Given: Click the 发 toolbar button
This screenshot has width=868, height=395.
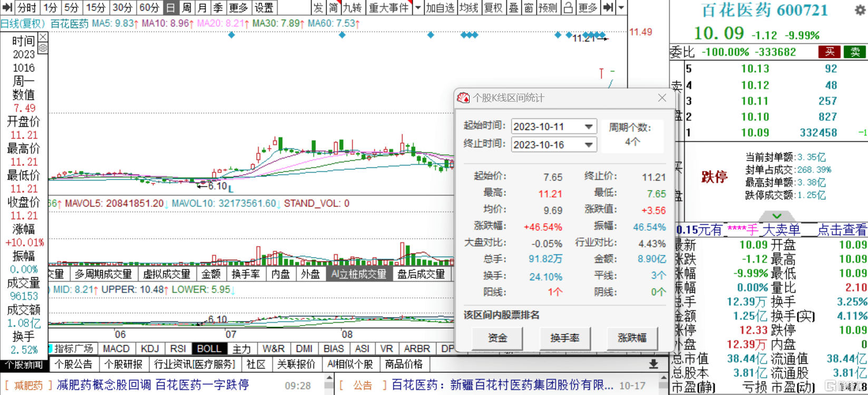Looking at the screenshot, I should coord(318,7).
